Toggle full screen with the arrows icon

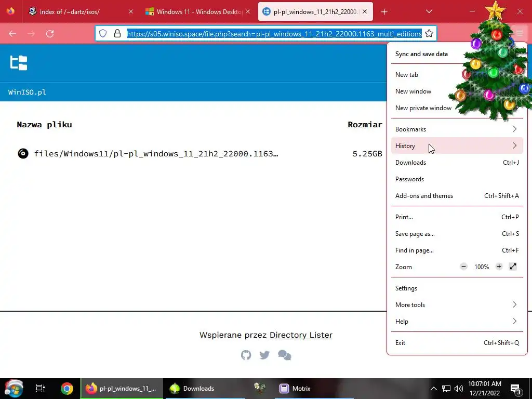(x=513, y=267)
